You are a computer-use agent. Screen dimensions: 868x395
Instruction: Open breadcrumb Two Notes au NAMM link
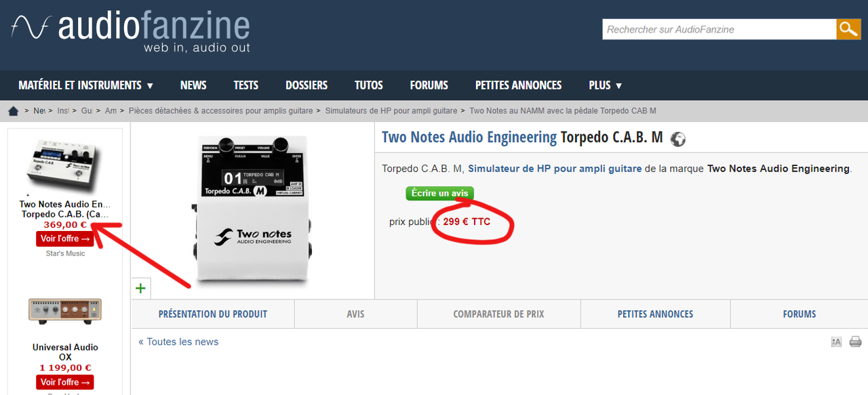pyautogui.click(x=563, y=110)
